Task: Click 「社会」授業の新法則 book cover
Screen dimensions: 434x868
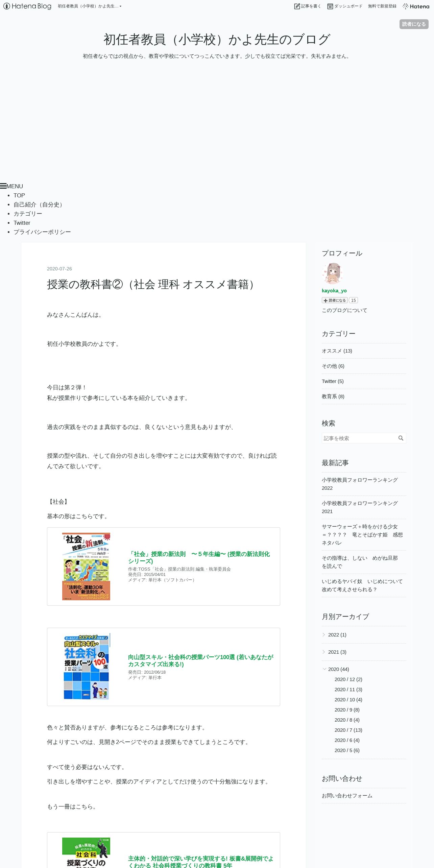Action: [x=86, y=566]
